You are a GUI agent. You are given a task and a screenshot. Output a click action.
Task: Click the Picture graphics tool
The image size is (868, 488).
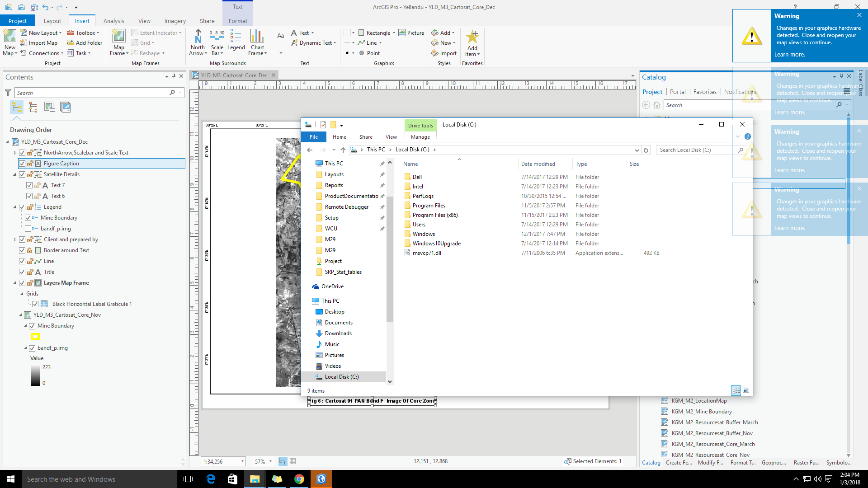pos(411,33)
